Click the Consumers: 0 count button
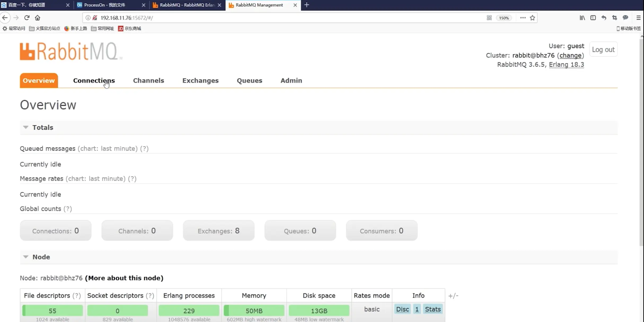The width and height of the screenshot is (644, 322). coord(382,231)
